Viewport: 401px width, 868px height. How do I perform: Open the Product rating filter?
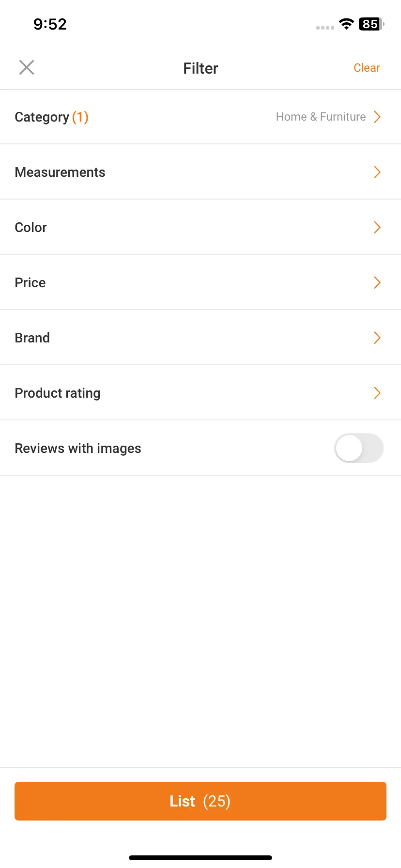click(200, 393)
